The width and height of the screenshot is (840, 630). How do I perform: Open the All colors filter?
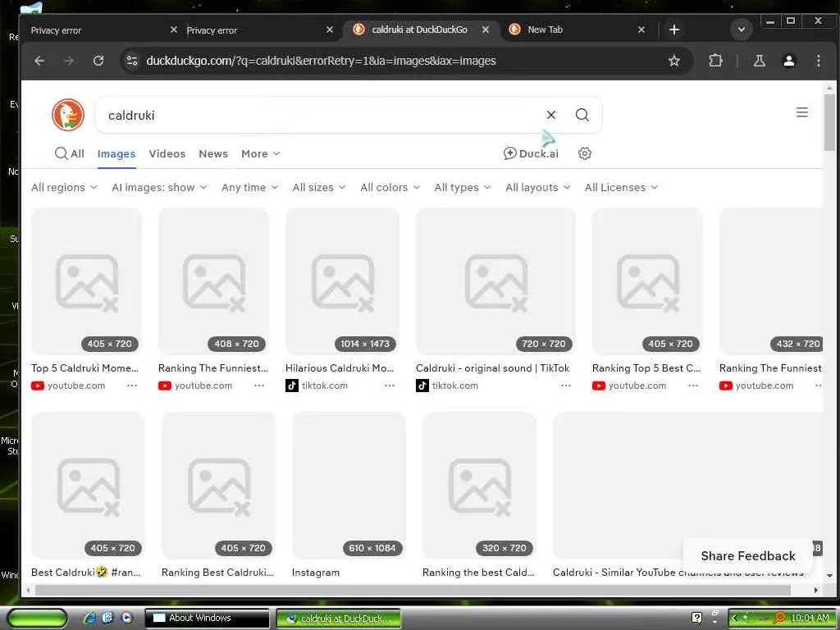(x=390, y=188)
